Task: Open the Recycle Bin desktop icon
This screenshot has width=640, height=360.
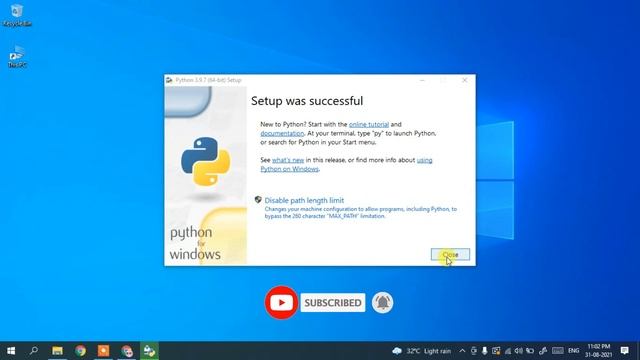Action: pos(17,15)
